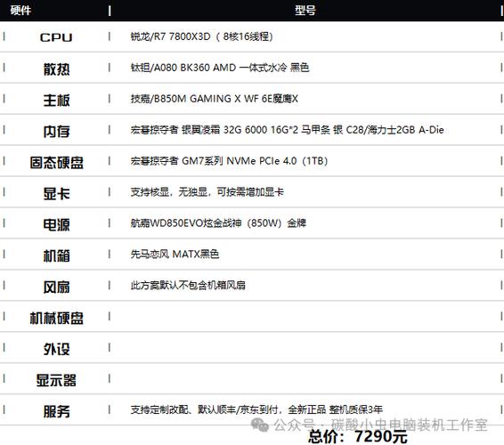This screenshot has width=504, height=445.
Task: Select the CPU row label
Action: tap(56, 37)
